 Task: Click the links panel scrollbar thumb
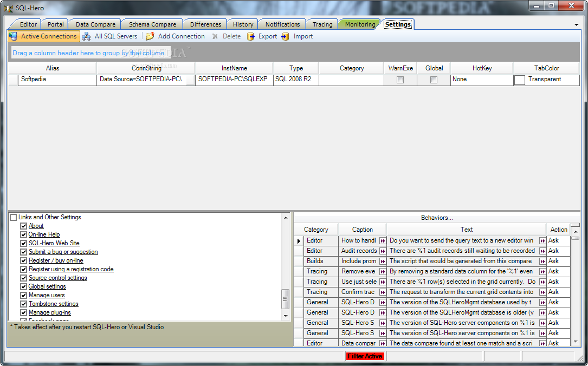point(286,299)
